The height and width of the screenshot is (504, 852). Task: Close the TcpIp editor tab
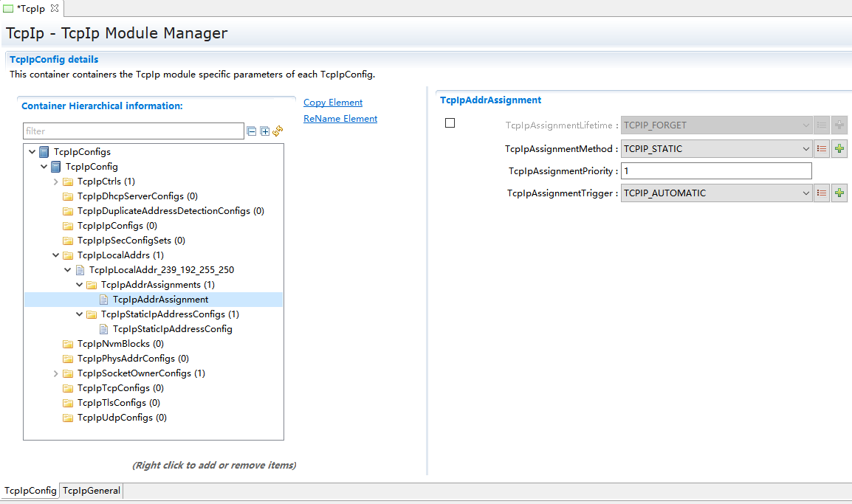click(54, 8)
